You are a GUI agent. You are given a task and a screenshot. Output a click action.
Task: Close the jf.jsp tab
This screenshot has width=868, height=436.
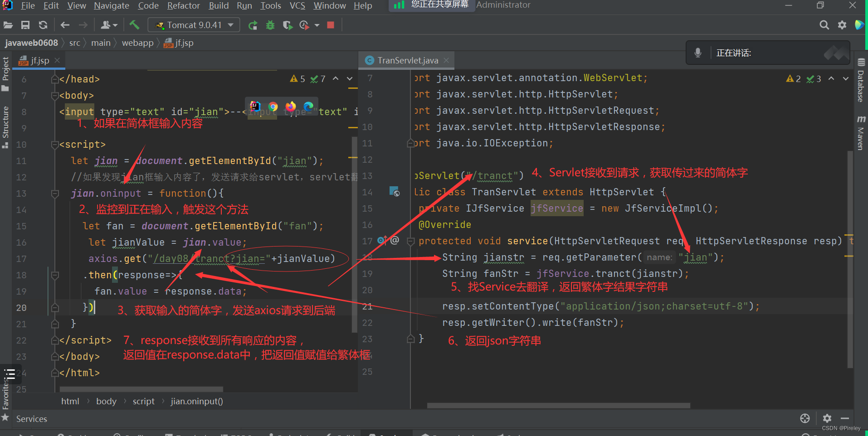coord(57,60)
